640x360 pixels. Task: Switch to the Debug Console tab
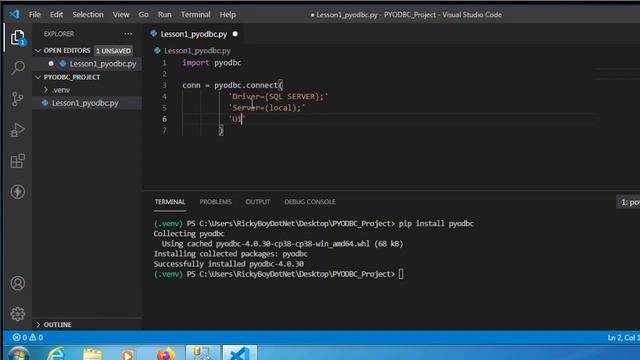click(x=310, y=202)
